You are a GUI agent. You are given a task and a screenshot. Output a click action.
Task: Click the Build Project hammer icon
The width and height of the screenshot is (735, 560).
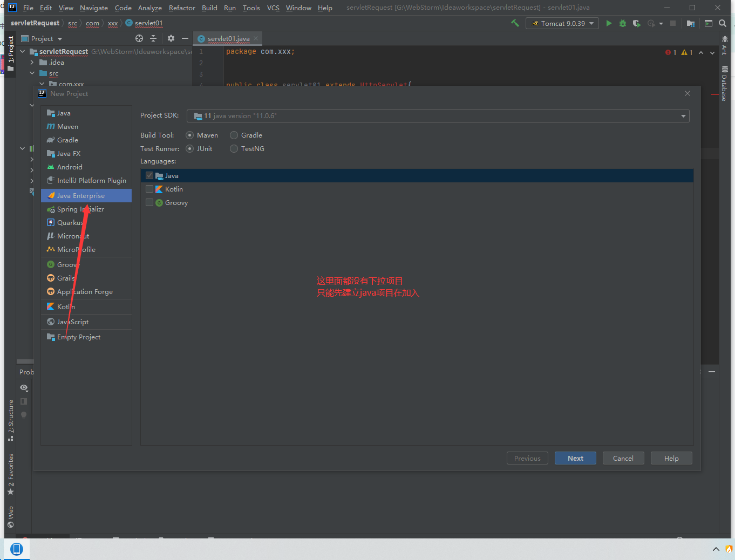(515, 23)
